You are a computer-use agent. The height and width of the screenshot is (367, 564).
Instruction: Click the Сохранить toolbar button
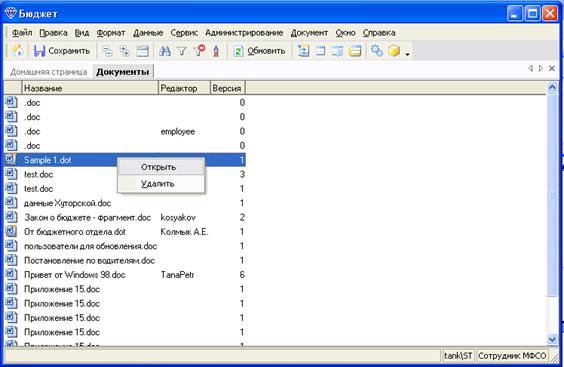point(62,51)
